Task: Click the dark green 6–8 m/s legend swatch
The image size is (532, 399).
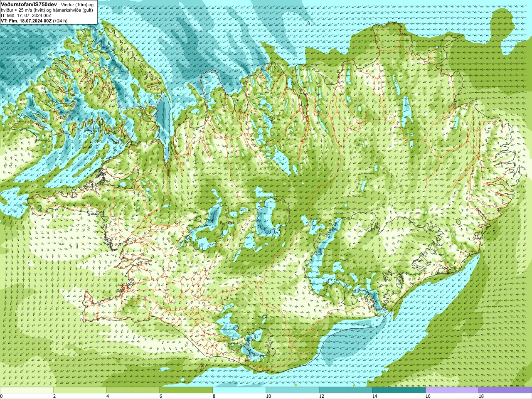Action: coord(186,390)
